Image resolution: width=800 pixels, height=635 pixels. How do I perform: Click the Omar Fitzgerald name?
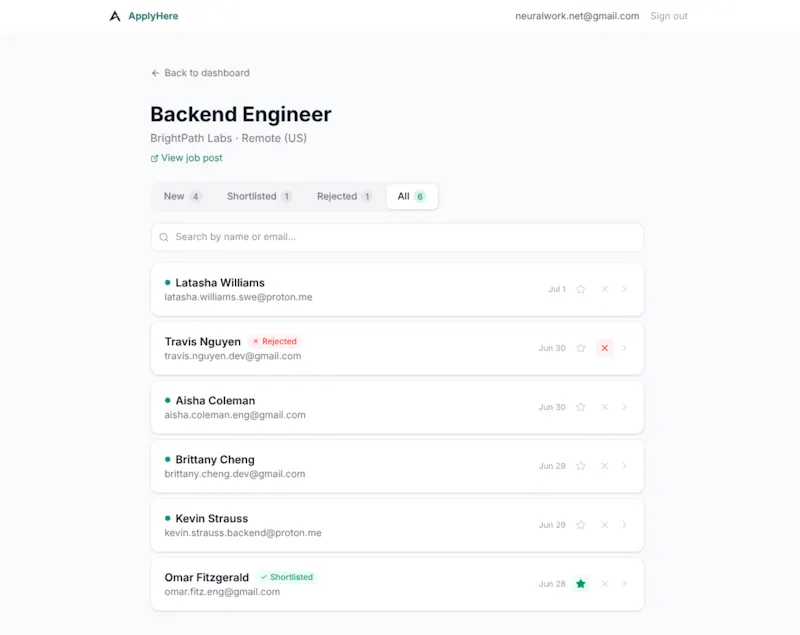pyautogui.click(x=207, y=577)
